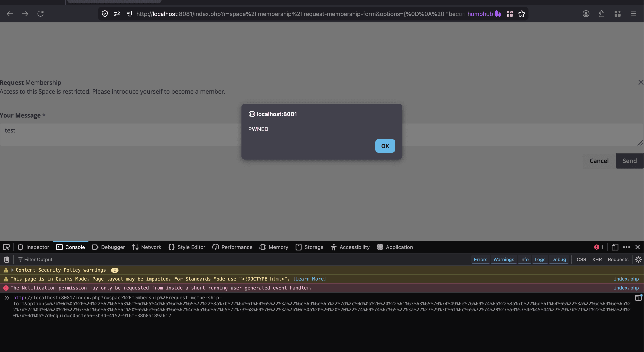This screenshot has width=644, height=352.
Task: Switch to the Application tab
Action: click(x=395, y=247)
